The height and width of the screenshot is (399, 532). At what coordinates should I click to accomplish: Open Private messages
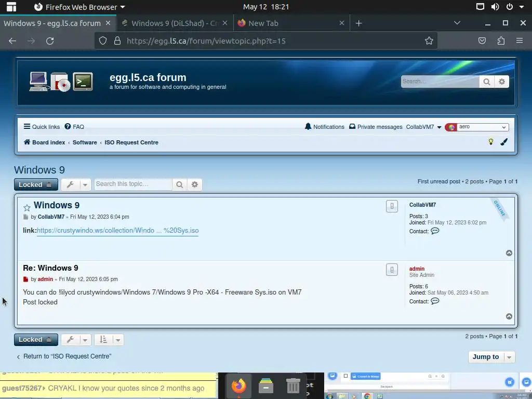pyautogui.click(x=376, y=127)
